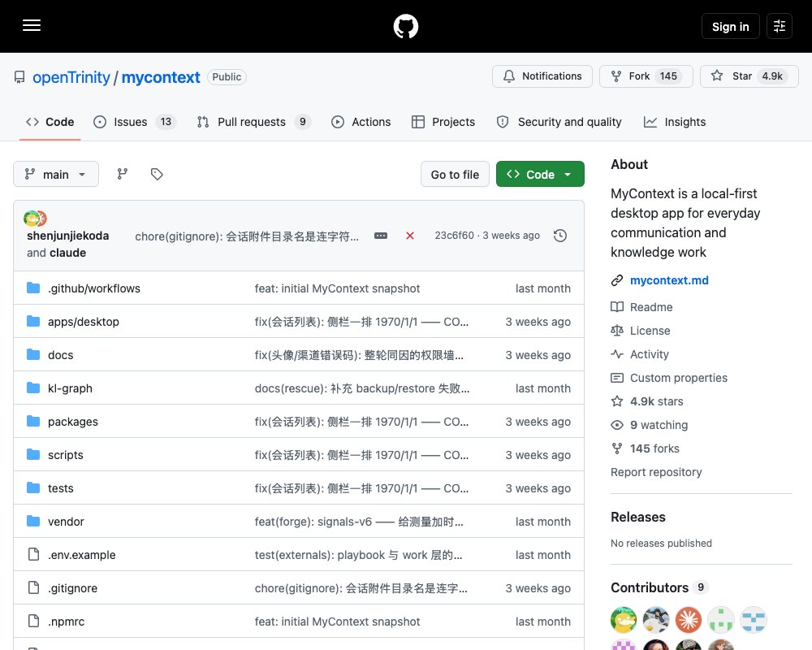Screen dimensions: 812x650
Task: Open the mycontext repository link
Action: coord(161,77)
